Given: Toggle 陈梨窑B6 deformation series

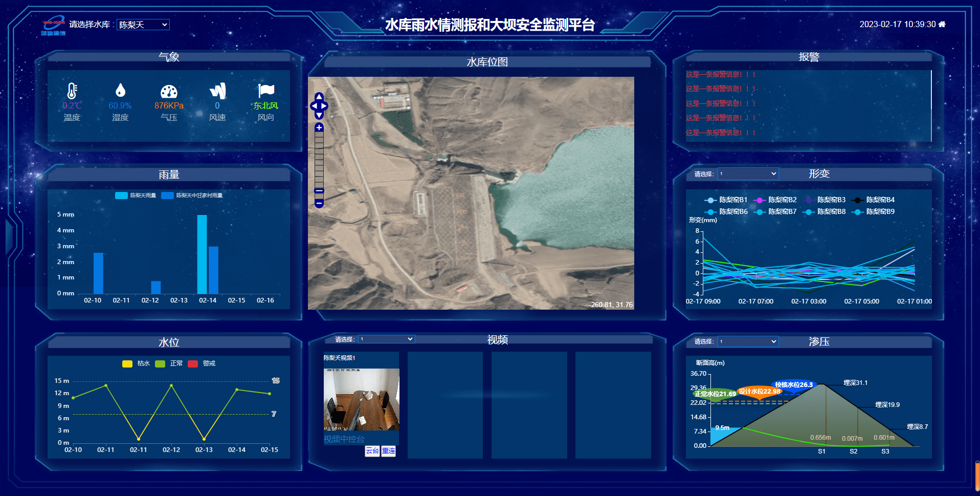Looking at the screenshot, I should (x=726, y=212).
